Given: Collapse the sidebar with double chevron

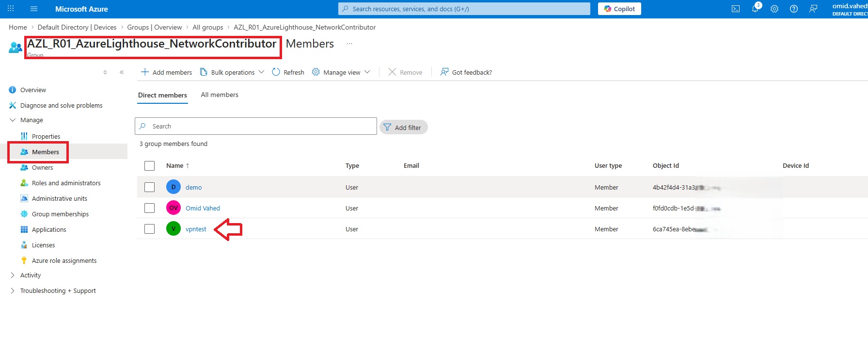Looking at the screenshot, I should (x=122, y=72).
